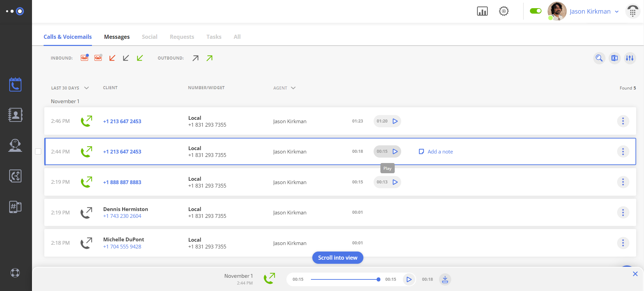
Task: Expand the Last 30 Days period dropdown
Action: pyautogui.click(x=70, y=88)
